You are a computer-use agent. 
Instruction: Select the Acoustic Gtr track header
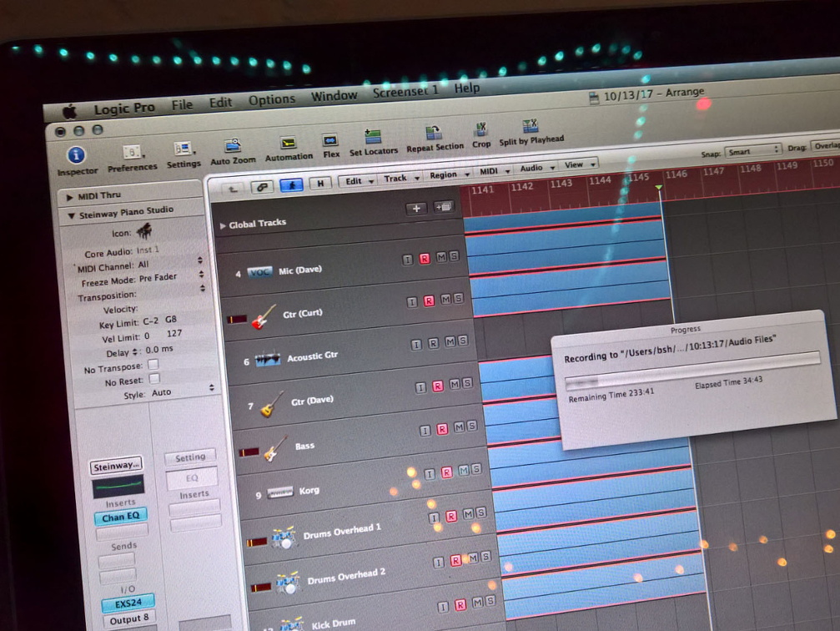click(313, 356)
